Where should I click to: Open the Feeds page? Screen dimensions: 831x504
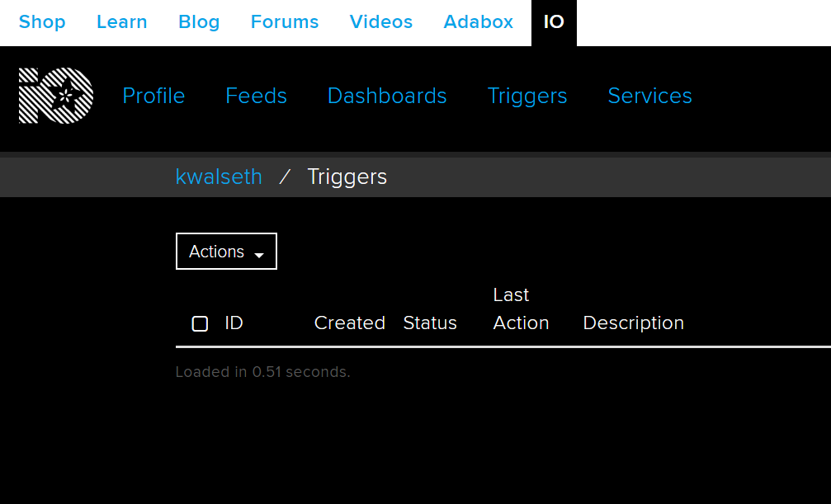click(x=256, y=96)
